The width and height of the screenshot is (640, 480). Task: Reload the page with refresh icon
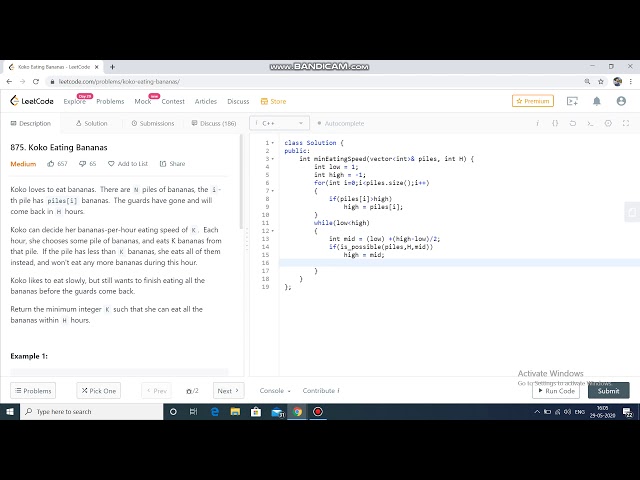pos(36,82)
